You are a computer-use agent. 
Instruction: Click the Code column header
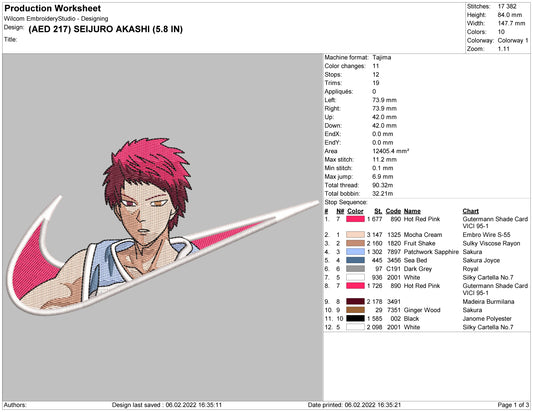point(393,211)
